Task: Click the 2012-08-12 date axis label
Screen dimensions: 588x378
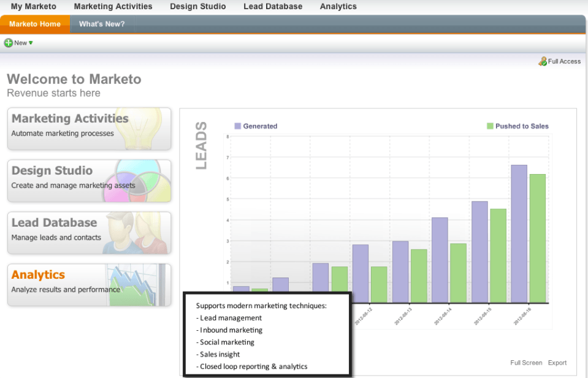Action: [x=364, y=316]
